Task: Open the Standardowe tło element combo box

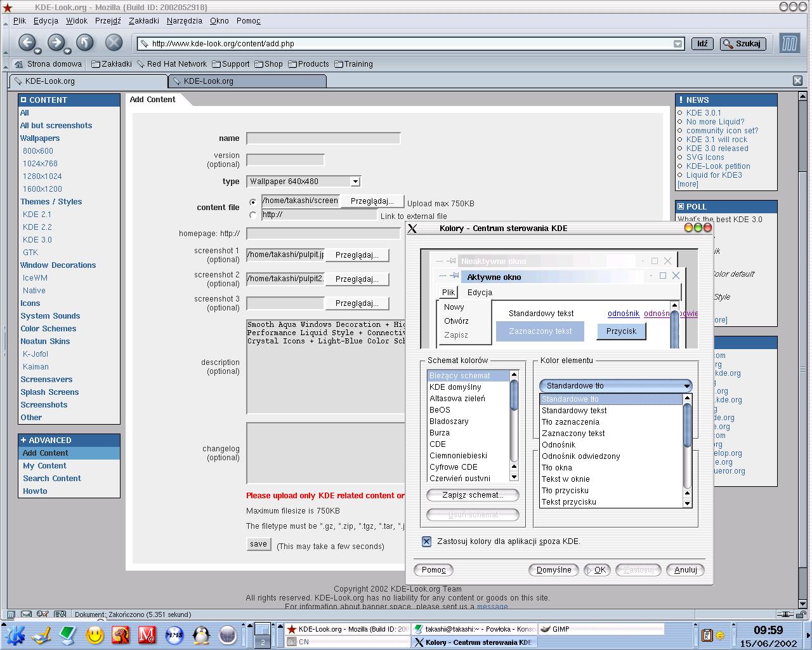Action: pyautogui.click(x=615, y=385)
